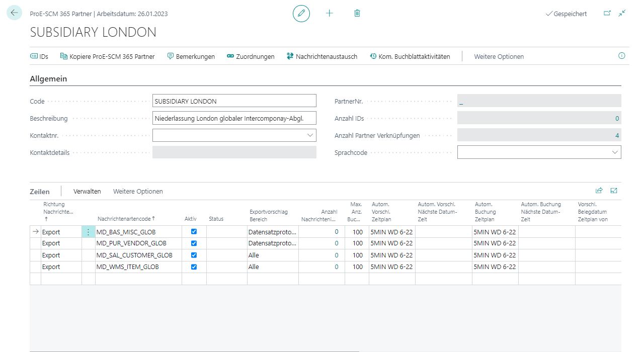Go back with the arrow button

14,13
